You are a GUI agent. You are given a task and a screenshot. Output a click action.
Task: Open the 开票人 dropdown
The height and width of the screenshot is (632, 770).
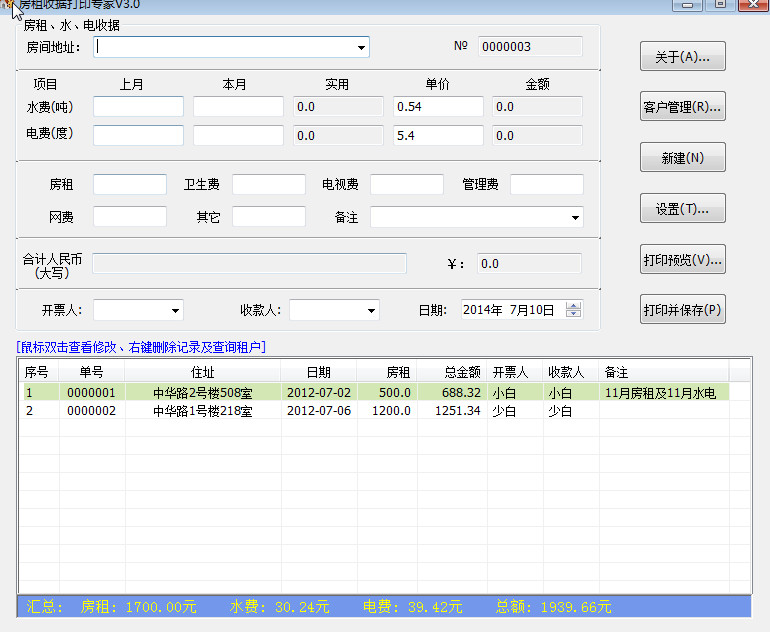pyautogui.click(x=175, y=310)
